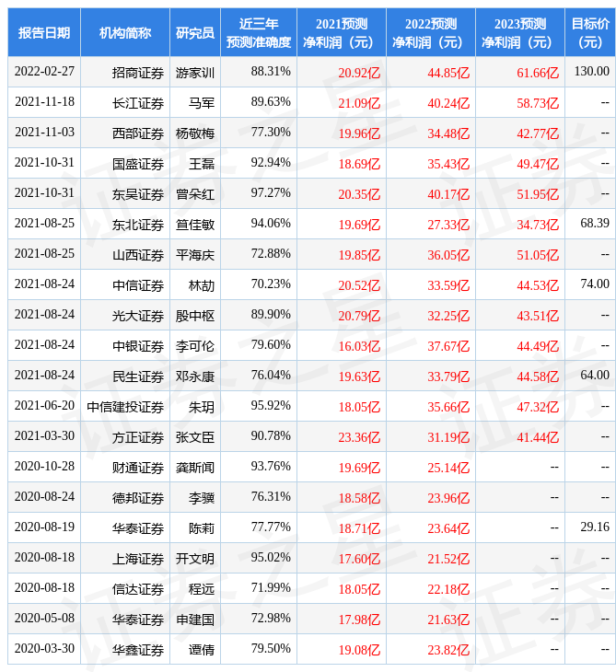Click the date 2020-08-19

click(44, 527)
